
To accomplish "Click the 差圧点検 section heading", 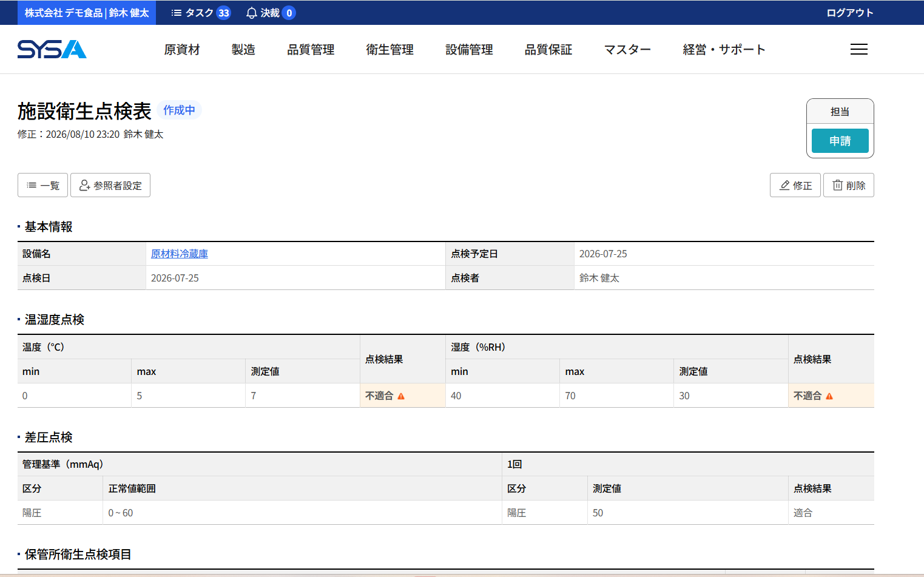I will click(x=49, y=437).
